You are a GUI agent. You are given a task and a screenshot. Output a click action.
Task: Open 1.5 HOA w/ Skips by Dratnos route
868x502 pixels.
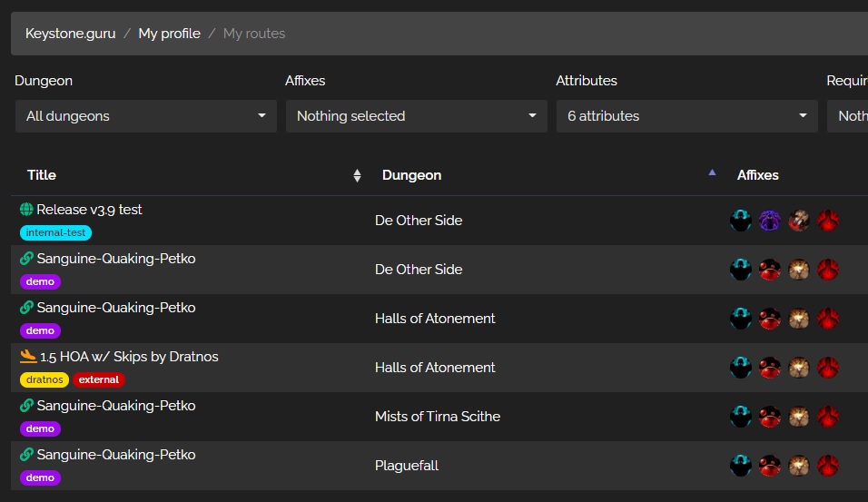tap(129, 357)
